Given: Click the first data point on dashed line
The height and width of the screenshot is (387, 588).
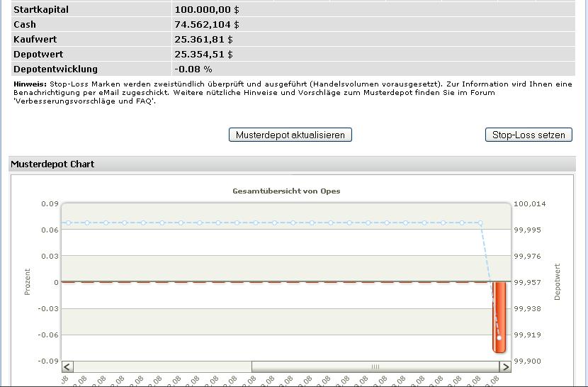Looking at the screenshot, I should tap(68, 223).
